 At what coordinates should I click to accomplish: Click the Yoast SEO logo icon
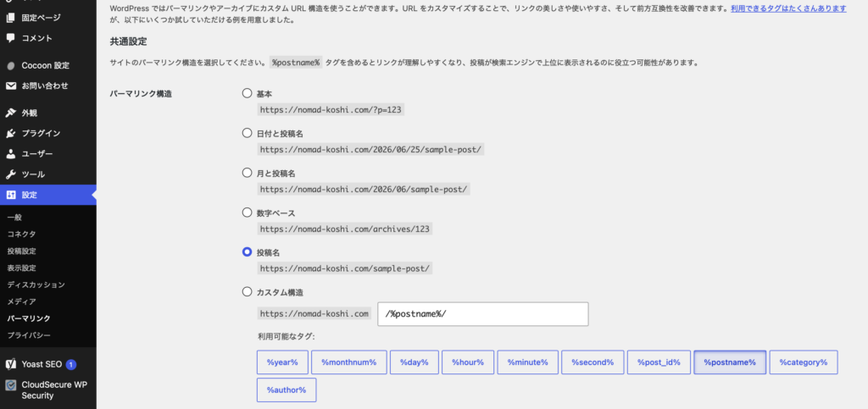click(10, 364)
